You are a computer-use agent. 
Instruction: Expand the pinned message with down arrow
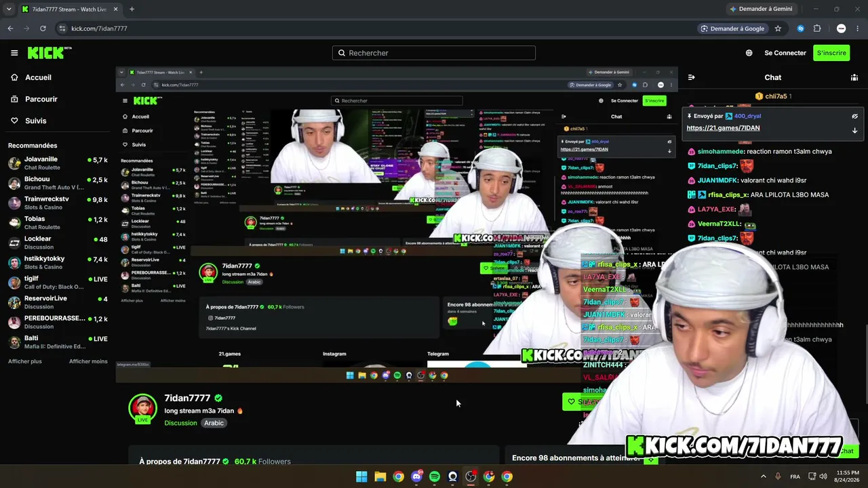854,130
